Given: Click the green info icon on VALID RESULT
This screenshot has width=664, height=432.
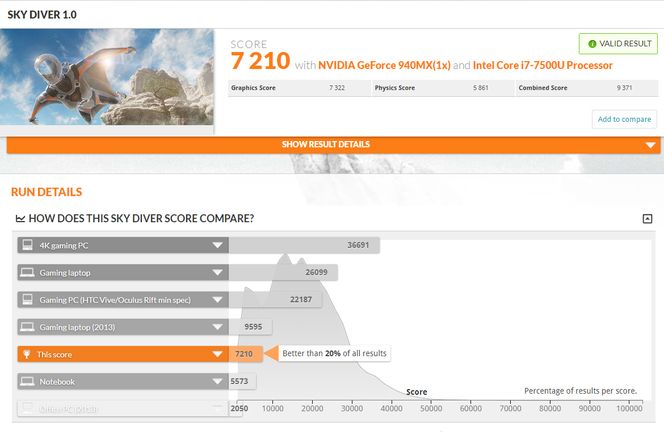Looking at the screenshot, I should click(592, 44).
